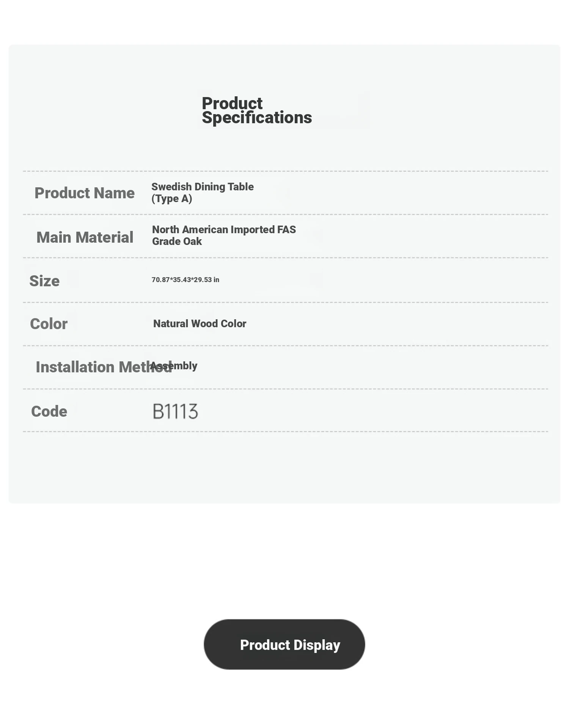
Task: Select the Size row label
Action: pyautogui.click(x=44, y=281)
